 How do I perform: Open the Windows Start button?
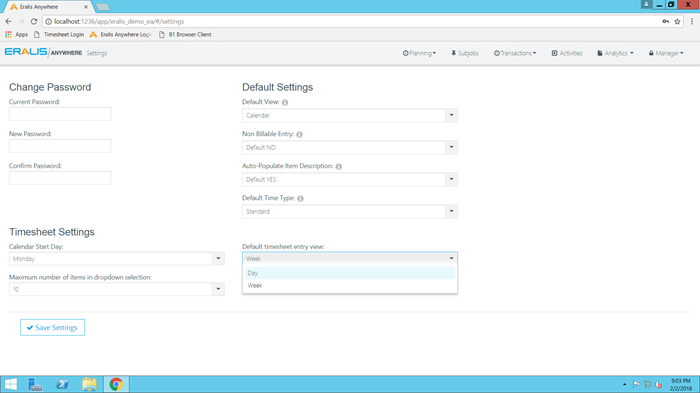[x=10, y=384]
